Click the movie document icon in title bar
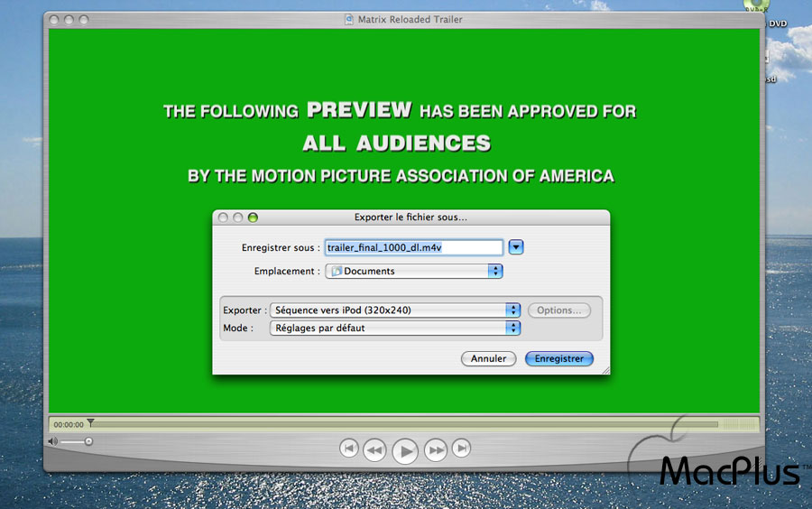 [349, 20]
